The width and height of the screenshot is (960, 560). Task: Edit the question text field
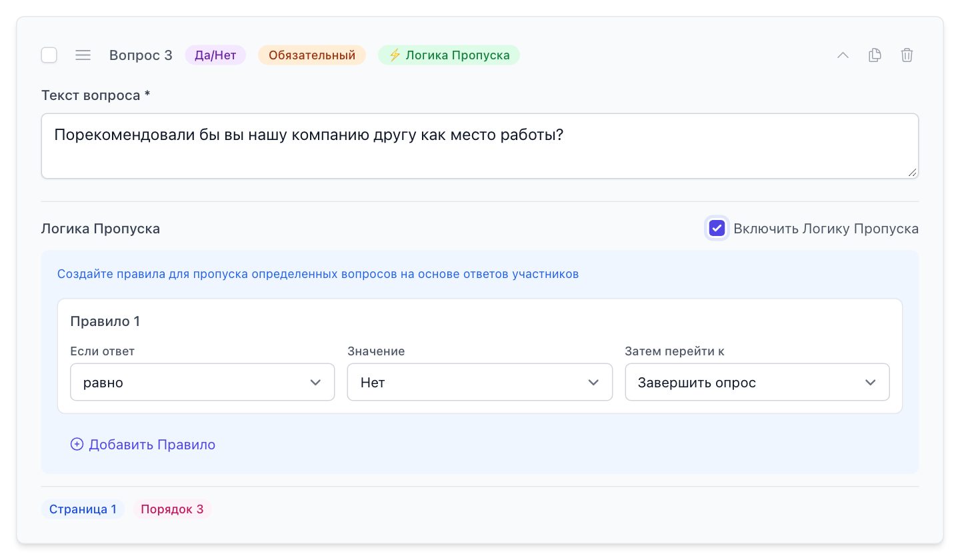(480, 146)
